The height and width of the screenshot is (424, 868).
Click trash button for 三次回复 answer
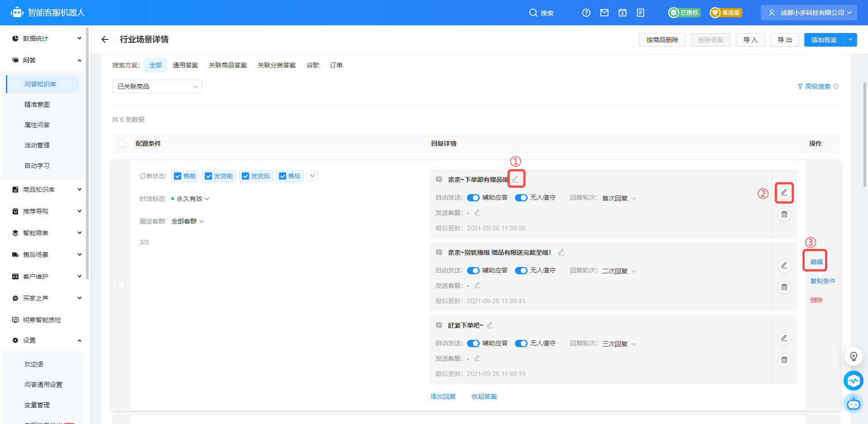coord(784,360)
